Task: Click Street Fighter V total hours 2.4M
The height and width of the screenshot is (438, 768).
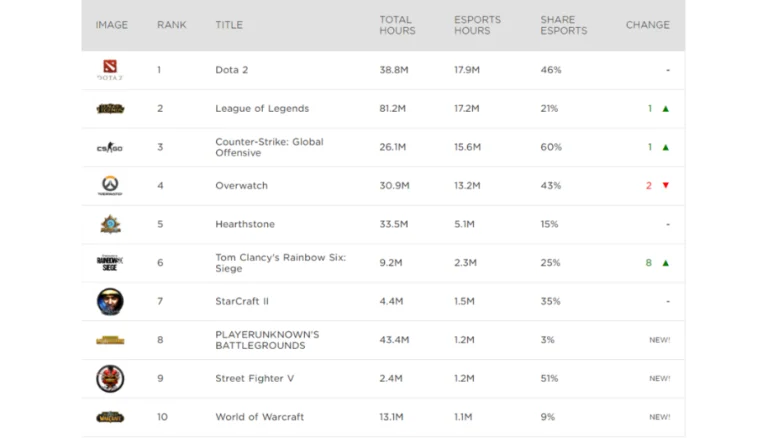Action: (x=391, y=378)
